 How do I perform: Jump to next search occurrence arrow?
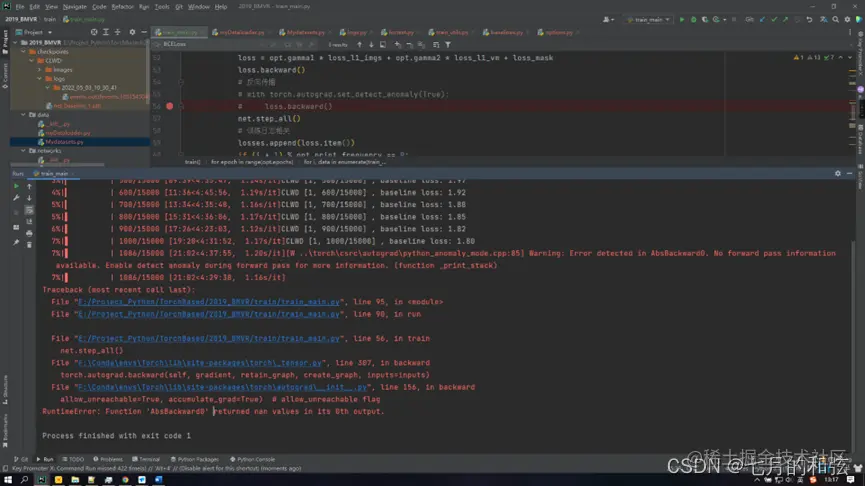[x=371, y=45]
